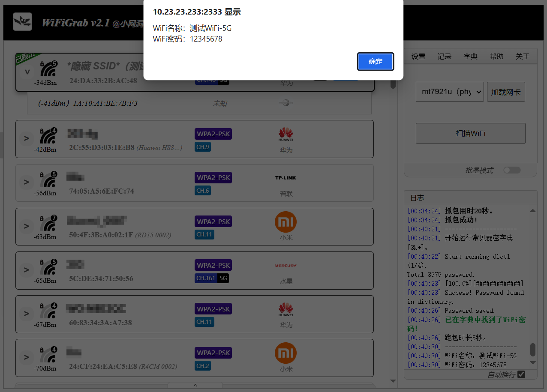Open the 设置 tab
This screenshot has height=392, width=547.
click(418, 57)
